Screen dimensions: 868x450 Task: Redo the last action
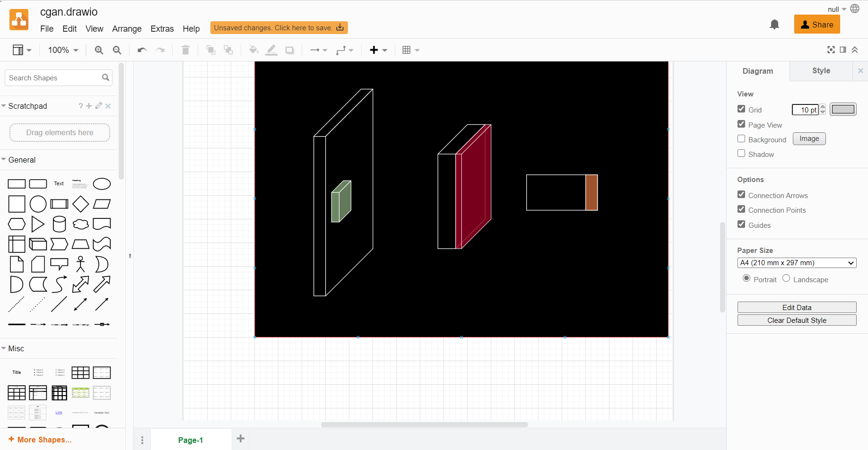click(x=160, y=50)
